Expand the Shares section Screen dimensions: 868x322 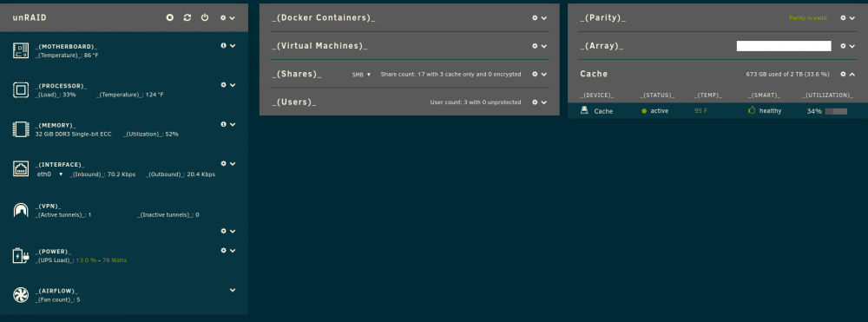click(544, 74)
